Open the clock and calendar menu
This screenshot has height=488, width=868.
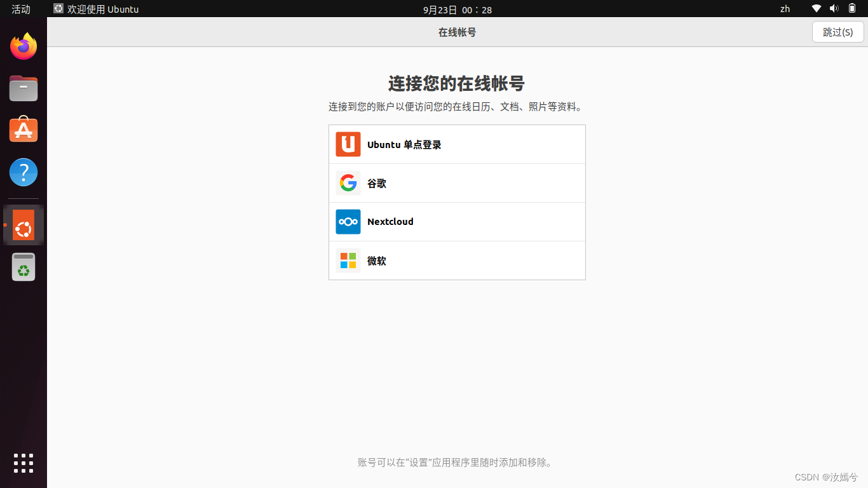click(458, 10)
